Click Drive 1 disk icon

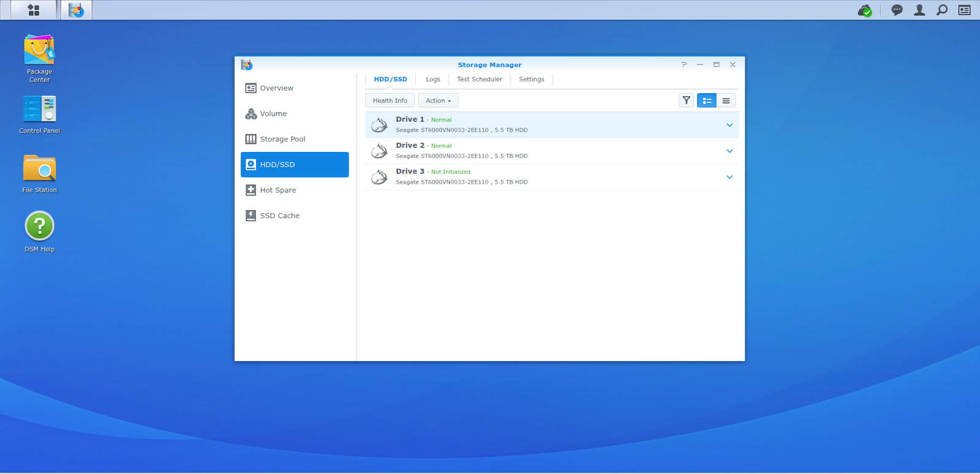(x=380, y=125)
